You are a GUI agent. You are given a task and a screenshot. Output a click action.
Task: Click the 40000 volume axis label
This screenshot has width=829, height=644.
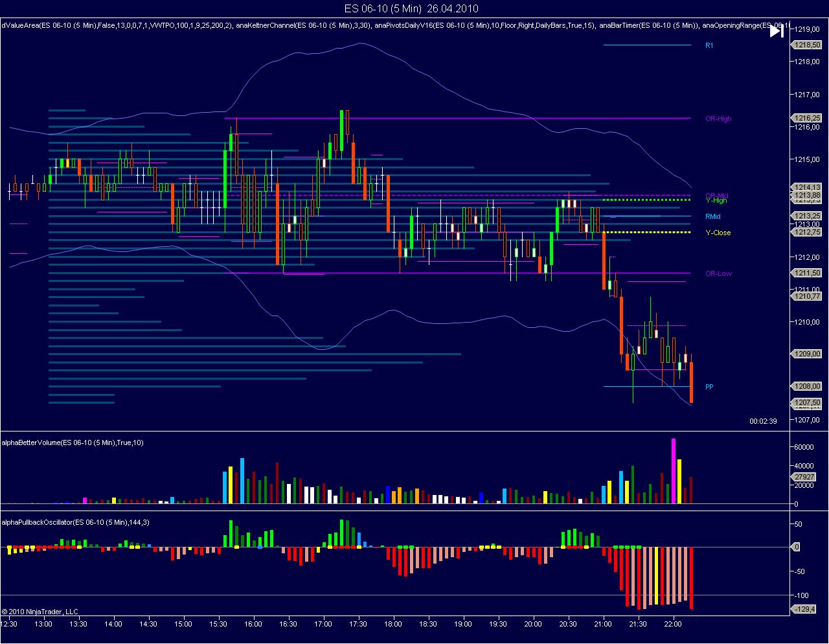(x=804, y=466)
